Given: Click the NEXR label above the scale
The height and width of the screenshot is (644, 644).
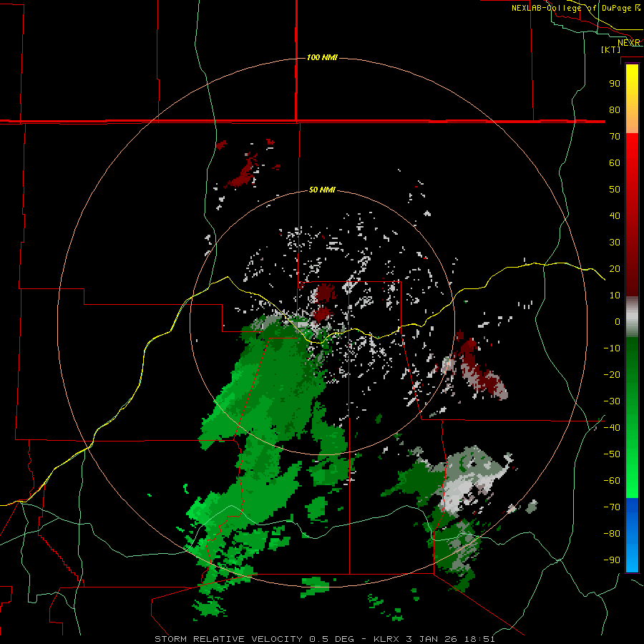Looking at the screenshot, I should point(629,43).
